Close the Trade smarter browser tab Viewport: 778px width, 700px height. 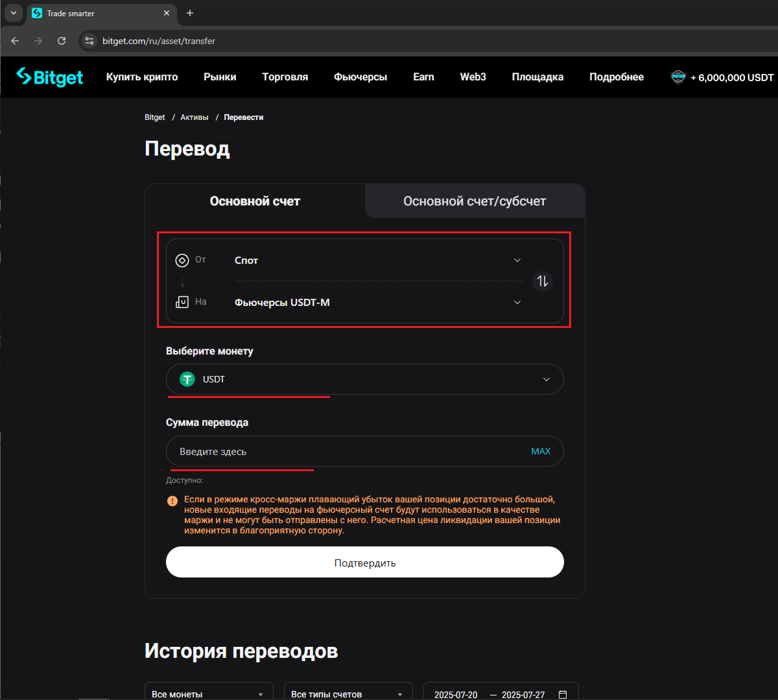point(167,13)
